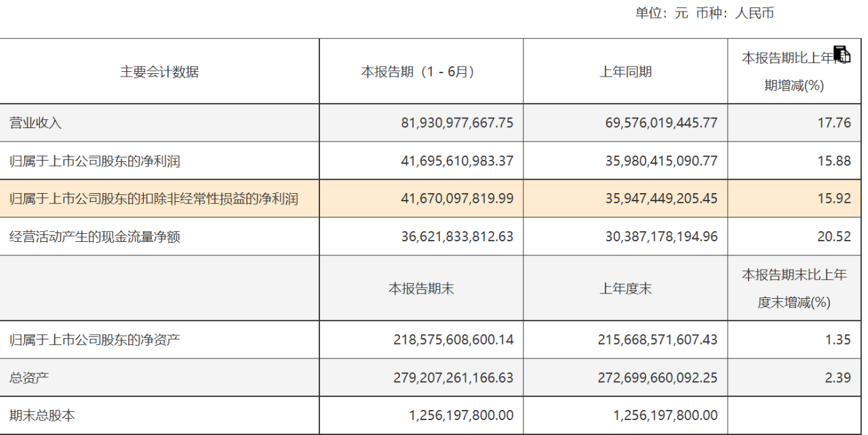This screenshot has width=868, height=435.
Task: Select the 总资产 row label
Action: tap(29, 378)
